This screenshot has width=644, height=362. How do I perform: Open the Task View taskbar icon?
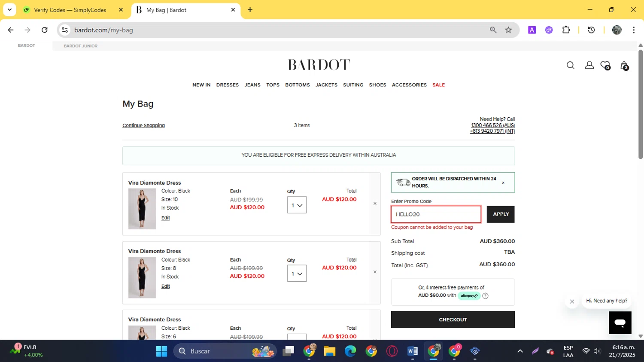(x=289, y=351)
